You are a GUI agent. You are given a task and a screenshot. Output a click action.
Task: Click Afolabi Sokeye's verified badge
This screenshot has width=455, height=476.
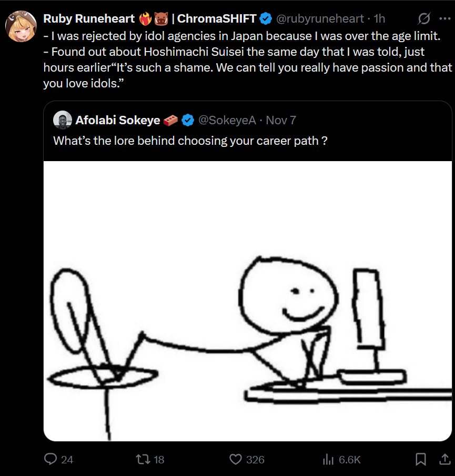click(187, 121)
